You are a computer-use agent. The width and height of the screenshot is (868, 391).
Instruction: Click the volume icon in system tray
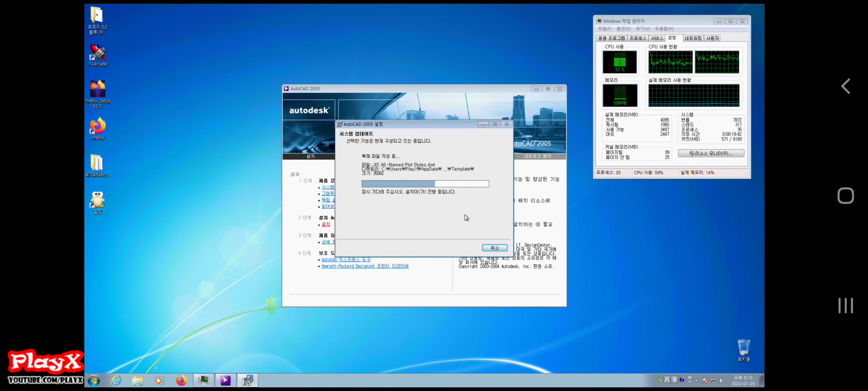pos(722,380)
